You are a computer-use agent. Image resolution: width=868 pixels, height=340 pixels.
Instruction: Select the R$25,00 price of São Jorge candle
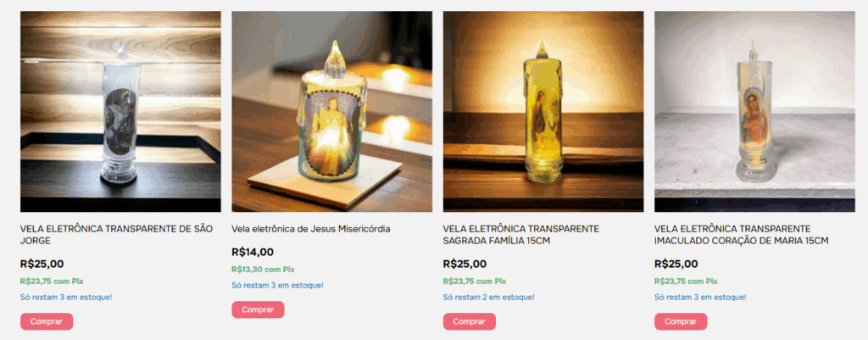[42, 265]
